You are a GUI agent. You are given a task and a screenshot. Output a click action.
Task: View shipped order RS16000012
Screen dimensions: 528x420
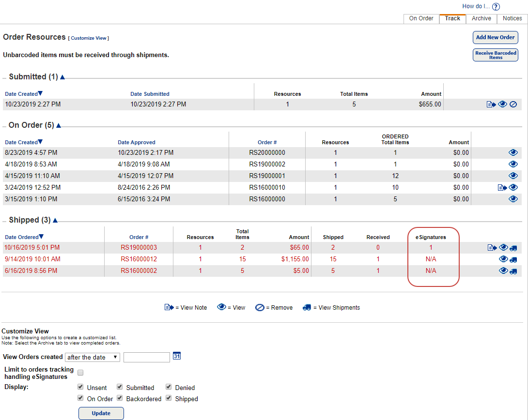(x=503, y=259)
